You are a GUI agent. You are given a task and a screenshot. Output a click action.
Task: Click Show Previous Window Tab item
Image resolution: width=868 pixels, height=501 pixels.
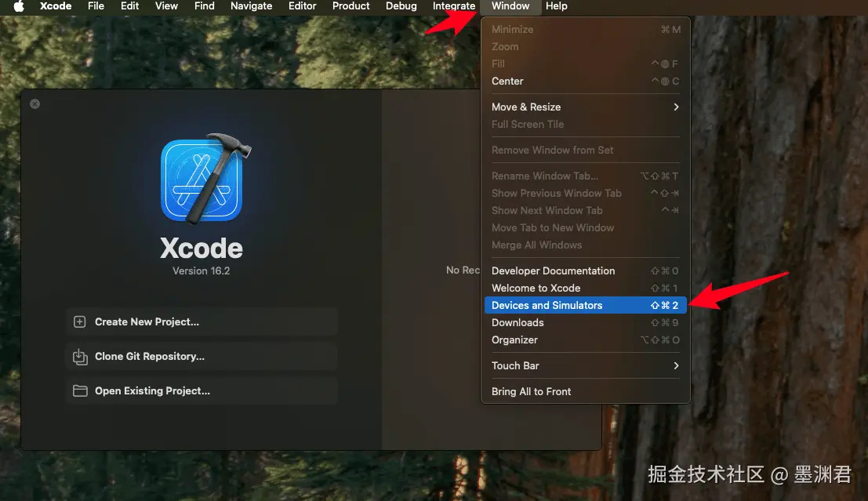pos(585,193)
